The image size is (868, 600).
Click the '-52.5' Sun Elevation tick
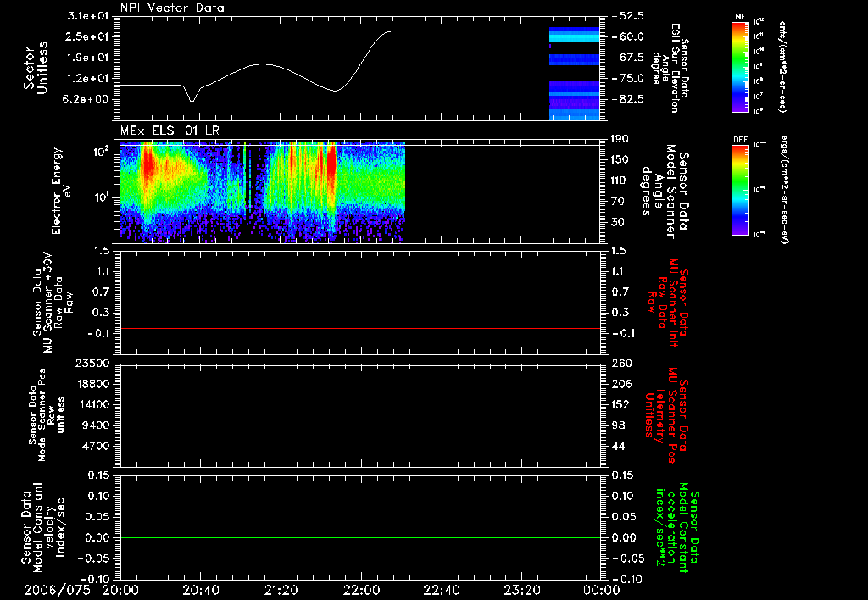tap(628, 16)
